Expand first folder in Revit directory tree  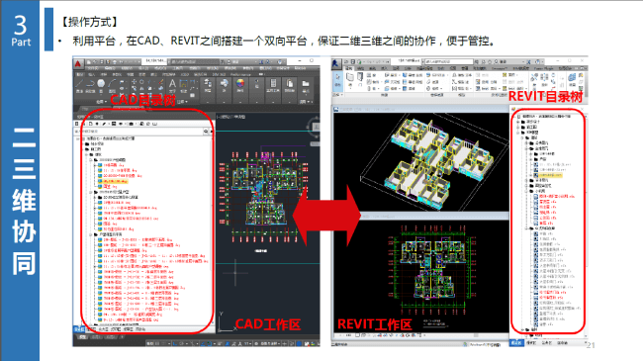click(518, 122)
